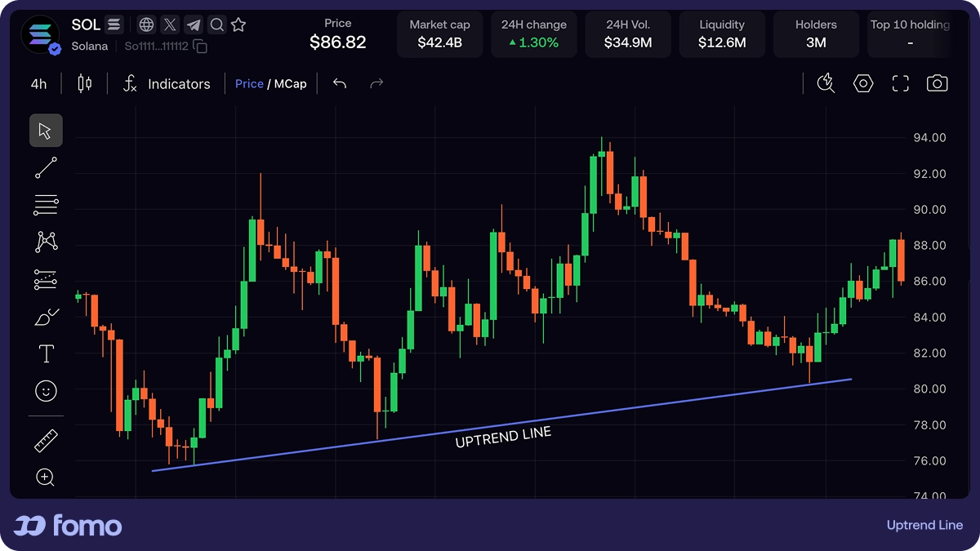Click the 94.00 price axis label
This screenshot has height=551, width=980.
tap(929, 138)
